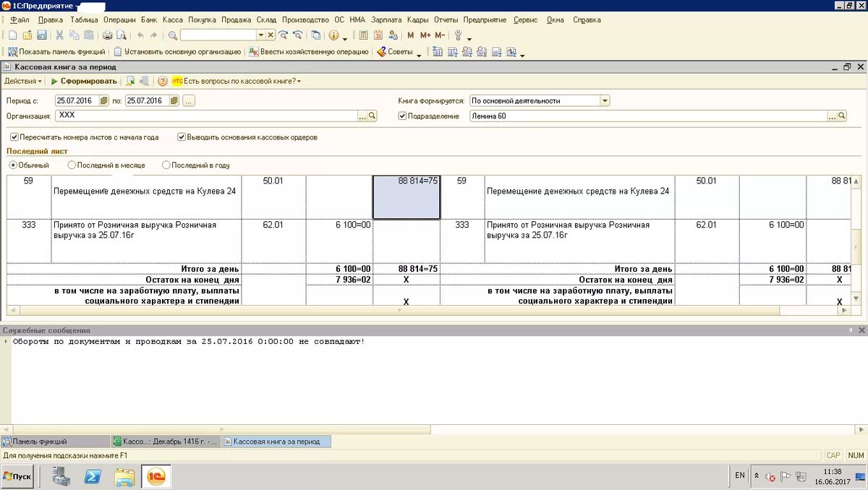The height and width of the screenshot is (490, 868).
Task: Click the Undo arrow icon
Action: point(140,35)
